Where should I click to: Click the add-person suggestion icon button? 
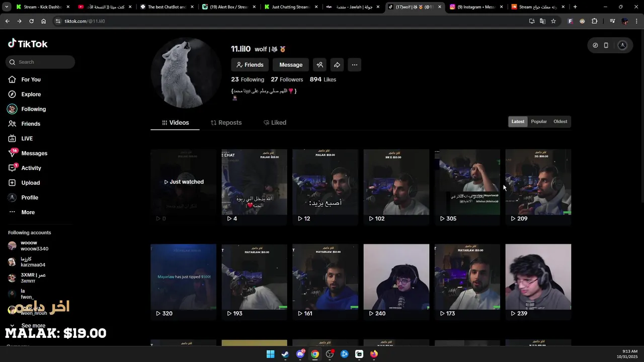pyautogui.click(x=319, y=65)
